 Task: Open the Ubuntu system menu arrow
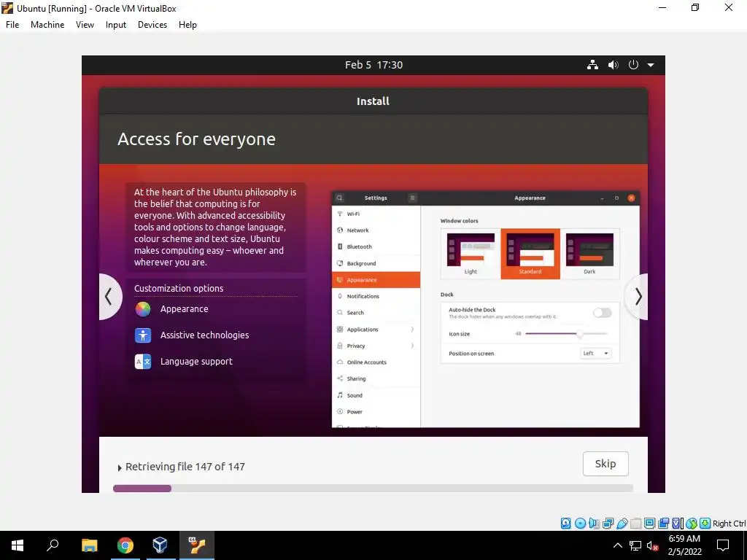(x=651, y=65)
